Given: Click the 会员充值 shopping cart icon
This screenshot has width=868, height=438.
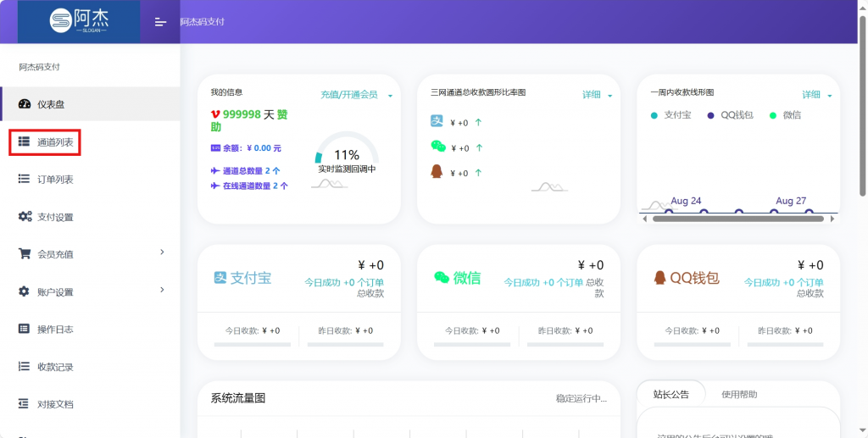Looking at the screenshot, I should pyautogui.click(x=25, y=254).
